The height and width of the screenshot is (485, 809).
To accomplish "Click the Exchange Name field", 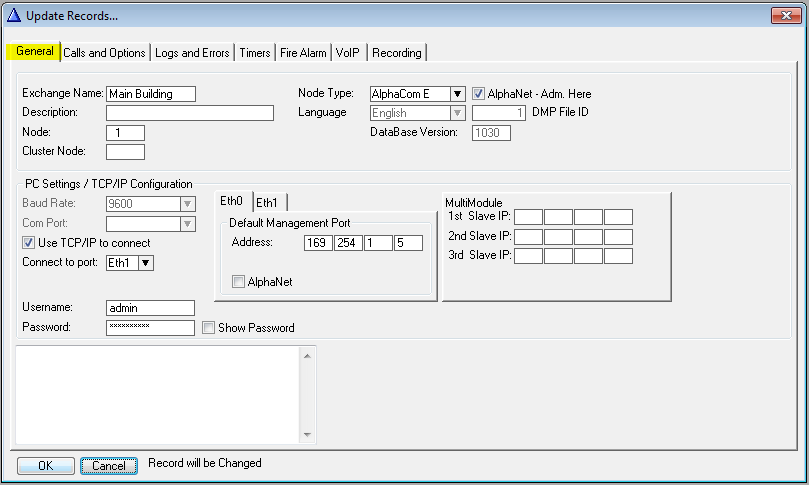I will [150, 94].
